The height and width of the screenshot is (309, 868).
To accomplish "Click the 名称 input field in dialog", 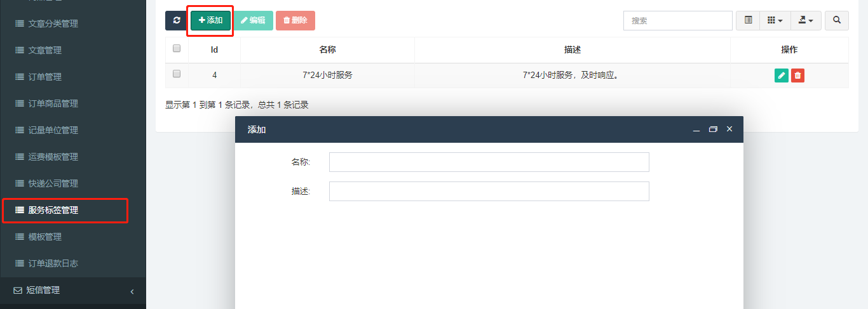I will (489, 162).
